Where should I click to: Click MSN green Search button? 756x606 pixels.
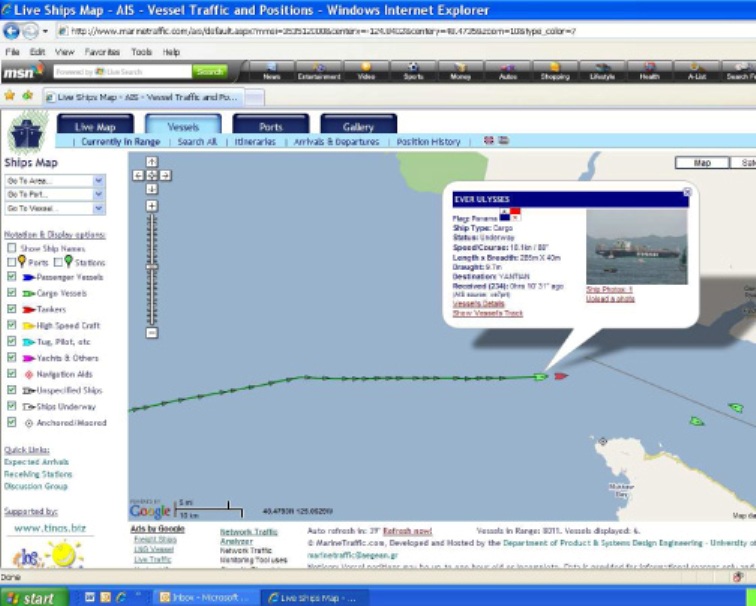(x=210, y=71)
